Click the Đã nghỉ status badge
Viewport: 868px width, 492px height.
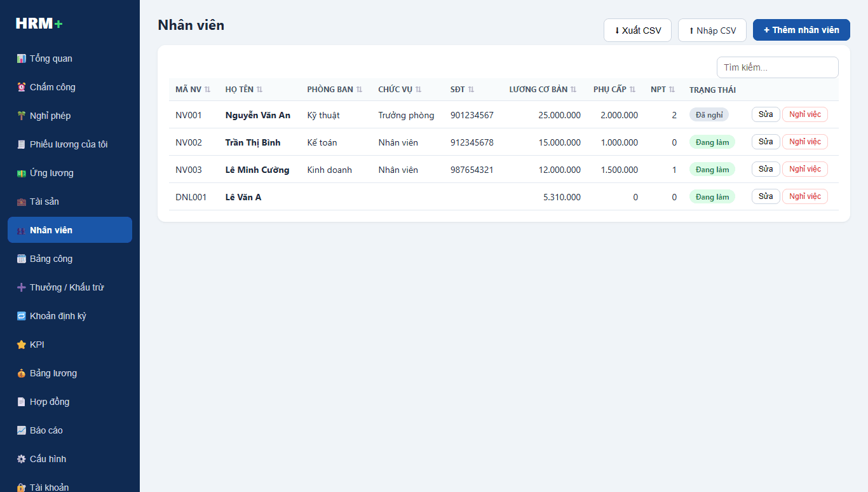click(x=709, y=115)
